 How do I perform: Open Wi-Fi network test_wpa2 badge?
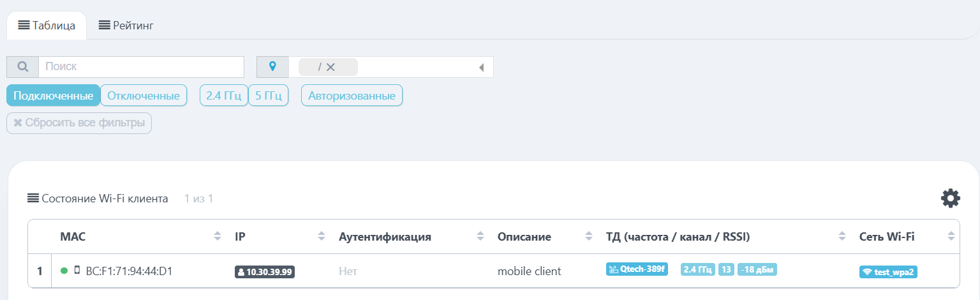click(x=888, y=272)
